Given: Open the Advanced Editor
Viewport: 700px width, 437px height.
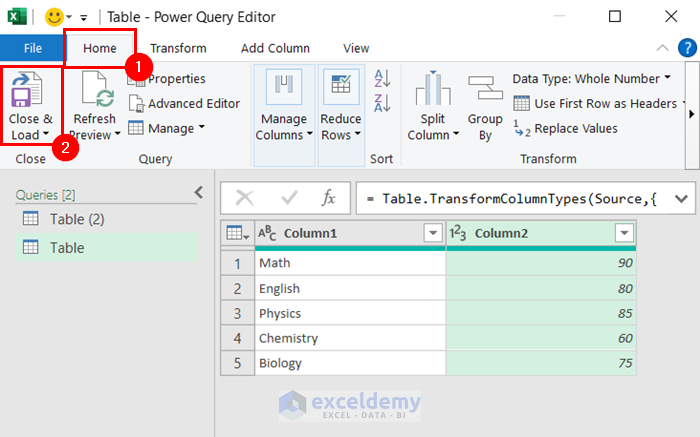Looking at the screenshot, I should coord(184,104).
